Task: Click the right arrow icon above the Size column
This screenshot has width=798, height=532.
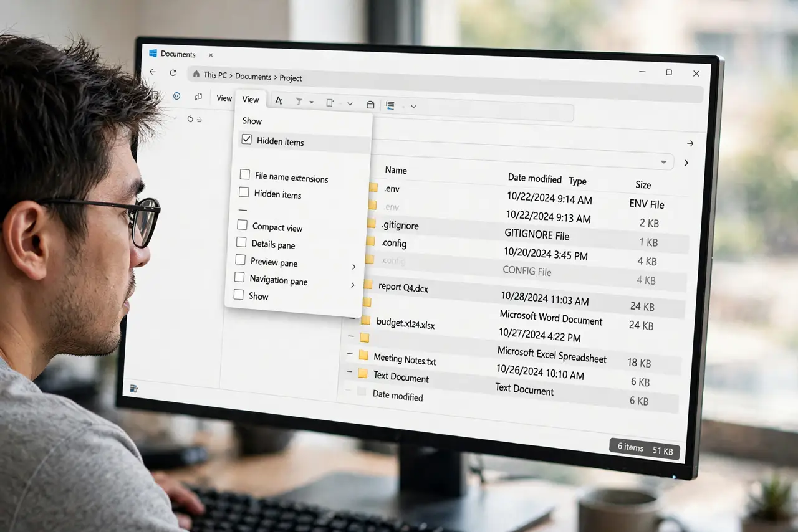Action: (x=690, y=143)
